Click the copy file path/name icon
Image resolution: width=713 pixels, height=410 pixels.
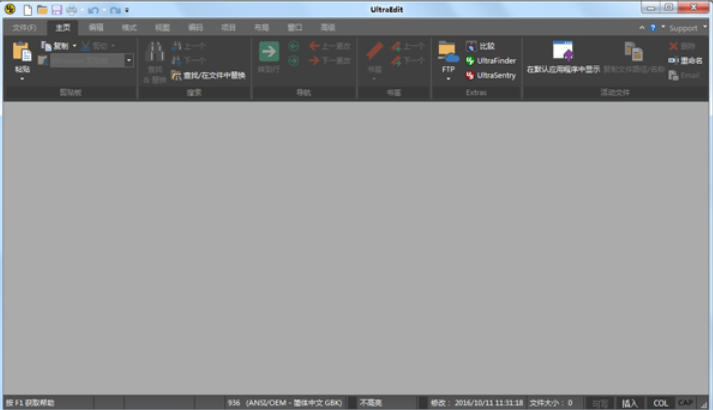pyautogui.click(x=634, y=51)
